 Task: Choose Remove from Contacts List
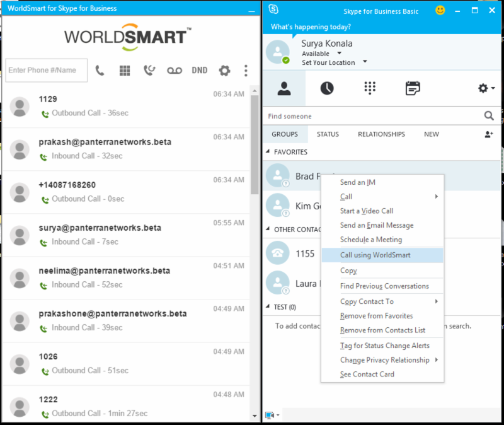[382, 330]
